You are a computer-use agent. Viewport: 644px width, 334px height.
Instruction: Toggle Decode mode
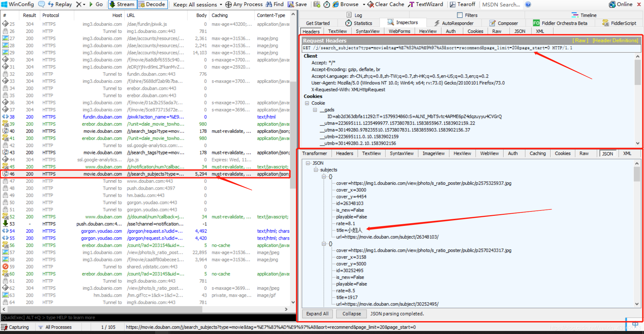coord(152,4)
